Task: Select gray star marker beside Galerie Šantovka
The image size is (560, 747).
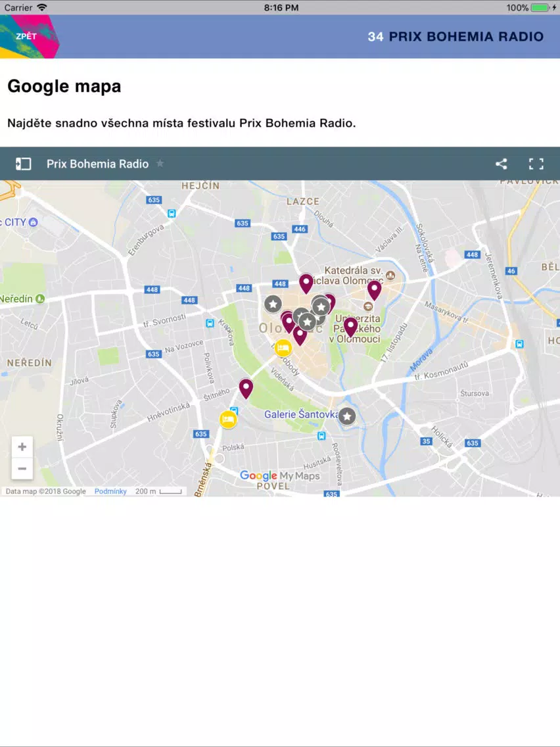Action: click(347, 416)
